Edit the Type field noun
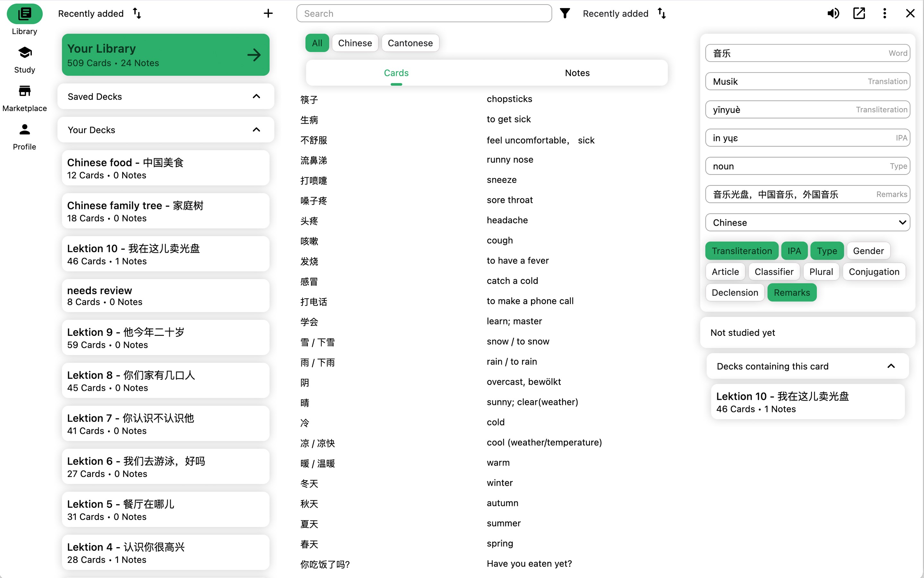 (808, 166)
